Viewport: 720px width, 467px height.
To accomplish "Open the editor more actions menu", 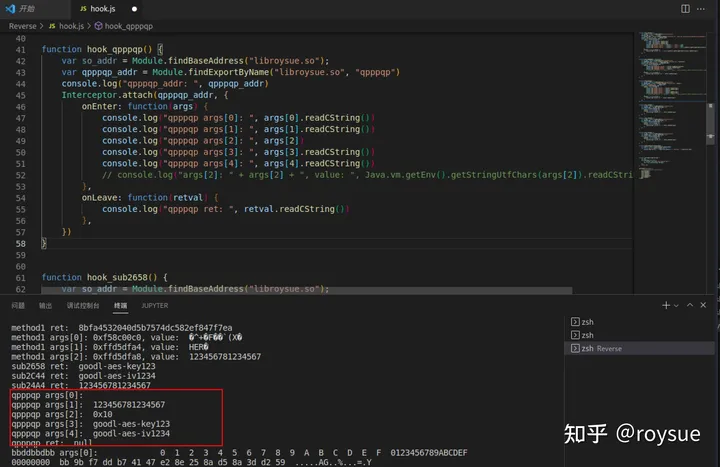I will 701,9.
